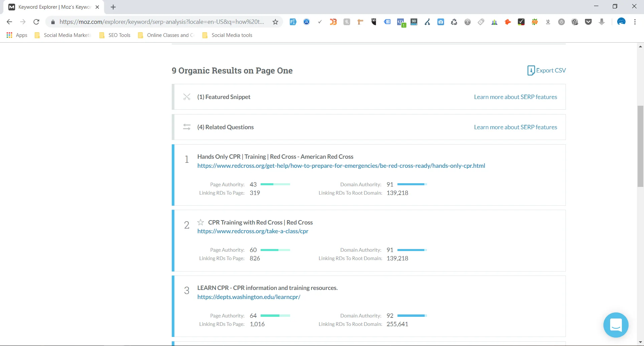
Task: Launch the SEOquake extension
Action: click(x=535, y=22)
